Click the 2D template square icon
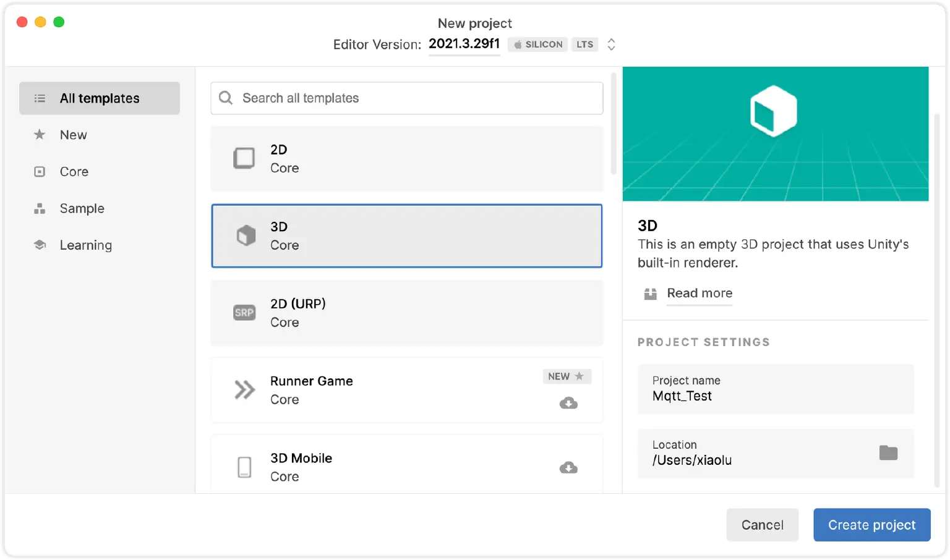 click(244, 158)
